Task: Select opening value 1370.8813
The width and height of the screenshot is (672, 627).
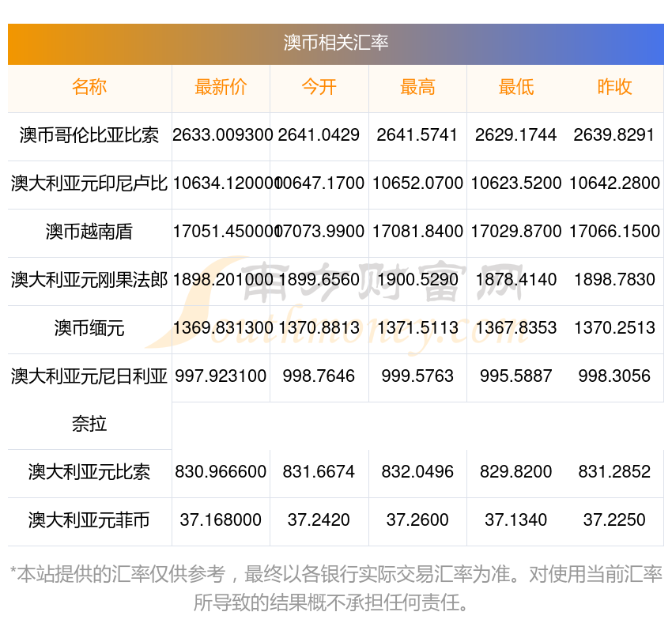Action: 319,328
